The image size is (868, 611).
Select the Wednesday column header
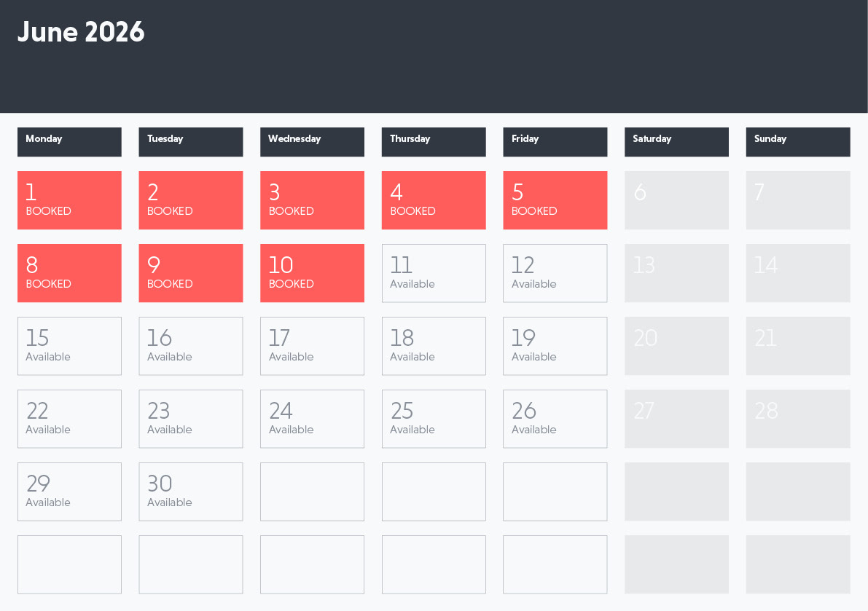pyautogui.click(x=312, y=141)
